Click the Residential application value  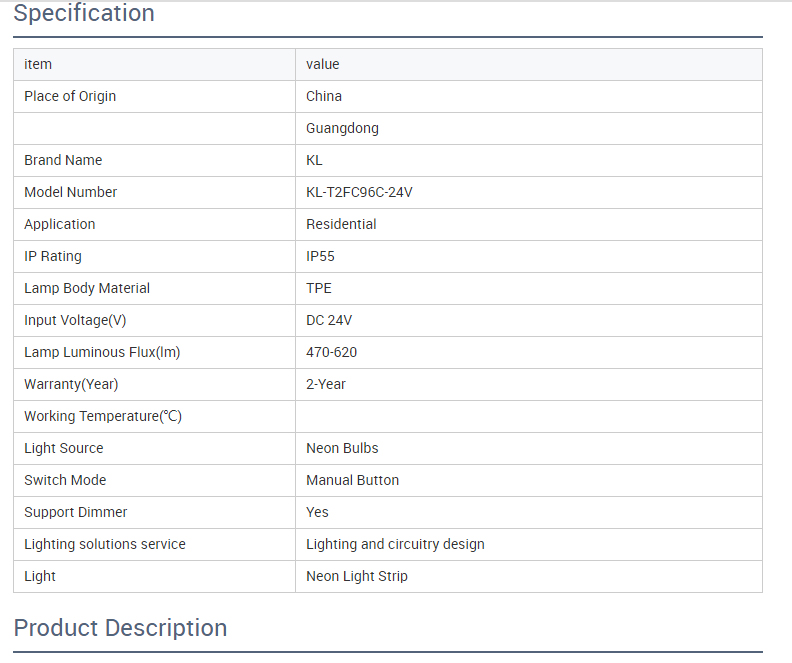point(341,224)
